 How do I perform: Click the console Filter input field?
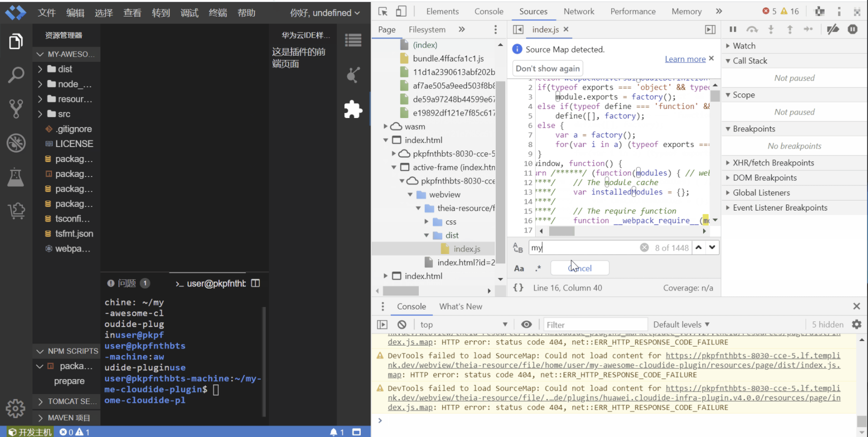point(595,324)
